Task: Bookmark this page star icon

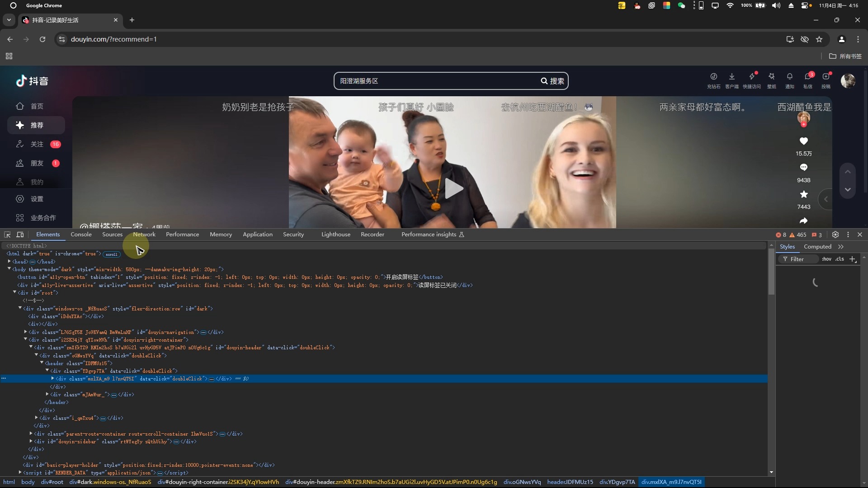Action: (x=819, y=39)
